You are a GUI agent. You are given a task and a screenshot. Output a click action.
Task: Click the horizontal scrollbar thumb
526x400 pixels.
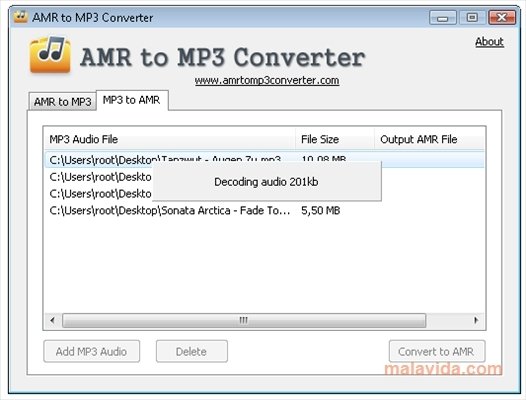tap(244, 320)
